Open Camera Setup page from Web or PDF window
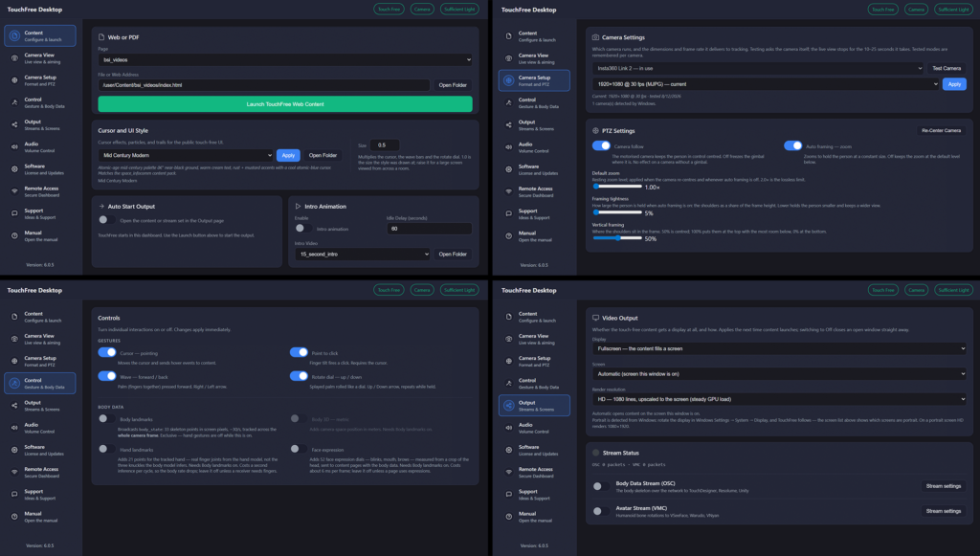Screen dimensions: 980x556 point(40,80)
